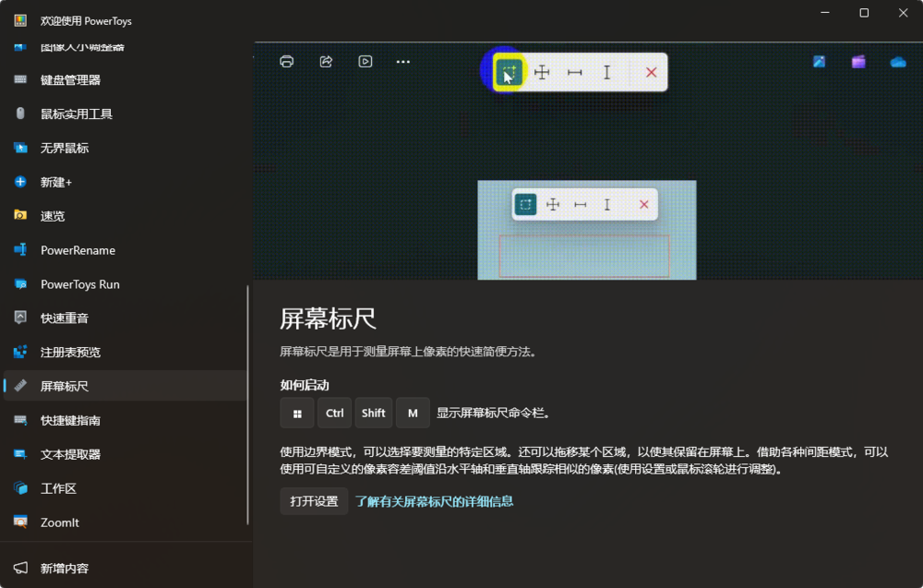Play the Screen Ruler demo video
923x588 pixels.
[365, 61]
